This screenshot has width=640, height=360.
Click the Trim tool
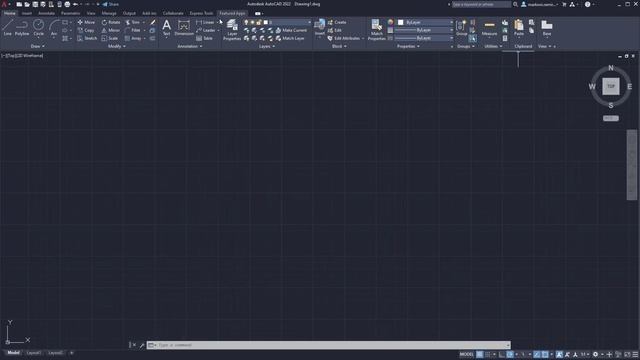point(133,22)
